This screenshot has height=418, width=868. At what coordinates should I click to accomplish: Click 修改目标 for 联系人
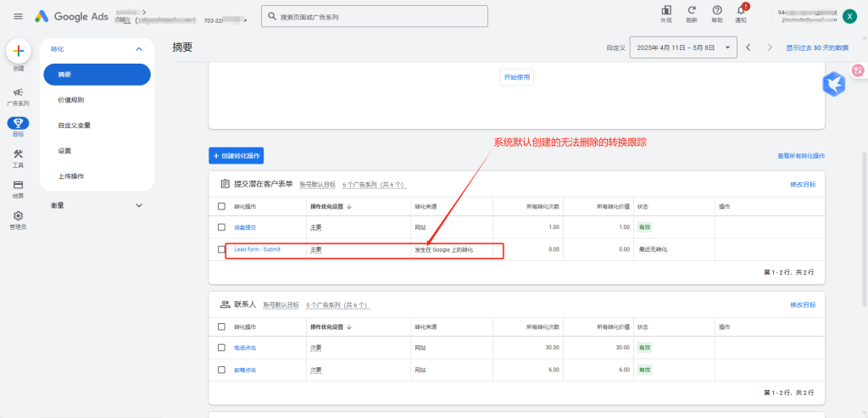pos(803,305)
